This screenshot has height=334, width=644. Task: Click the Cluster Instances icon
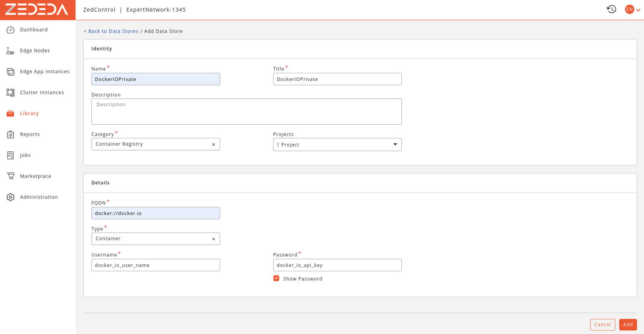click(x=10, y=93)
